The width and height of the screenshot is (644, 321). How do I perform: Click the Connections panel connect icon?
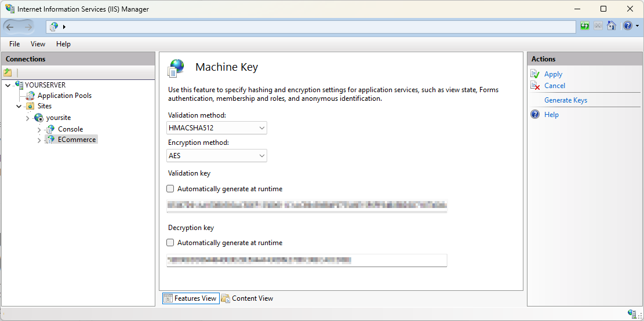pyautogui.click(x=8, y=72)
